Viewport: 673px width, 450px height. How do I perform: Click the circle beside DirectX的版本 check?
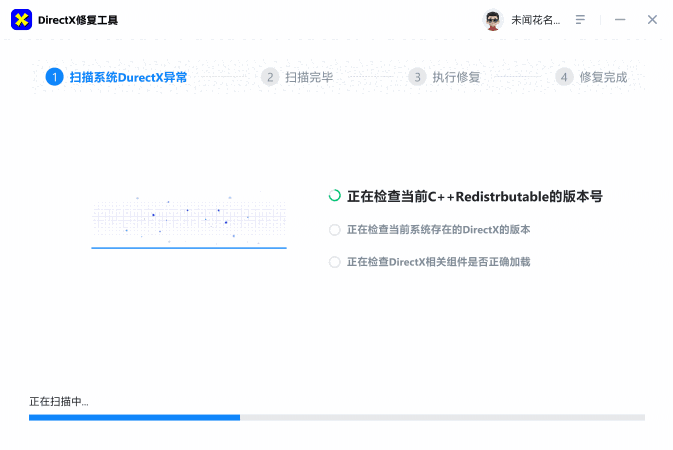(x=335, y=230)
